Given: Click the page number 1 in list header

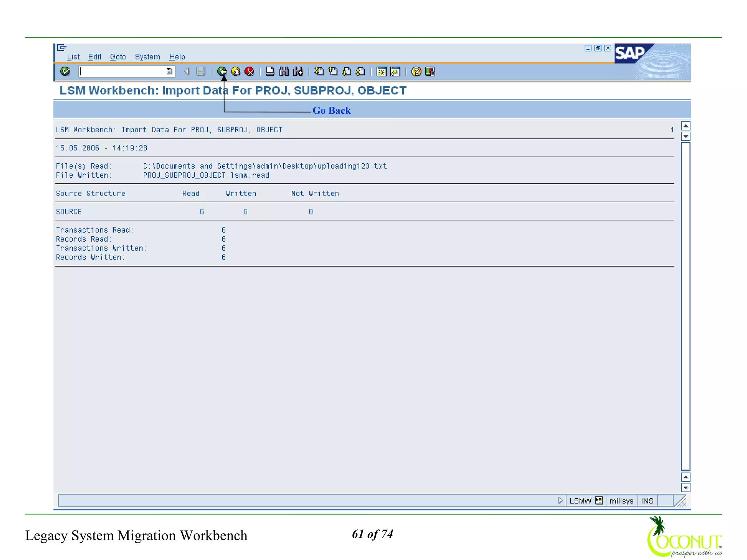Looking at the screenshot, I should coord(672,130).
